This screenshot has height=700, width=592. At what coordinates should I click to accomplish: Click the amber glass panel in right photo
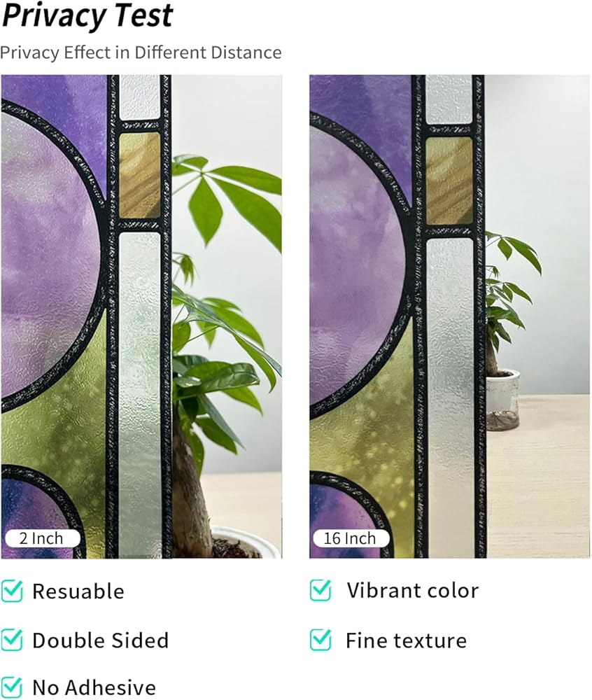(x=449, y=181)
